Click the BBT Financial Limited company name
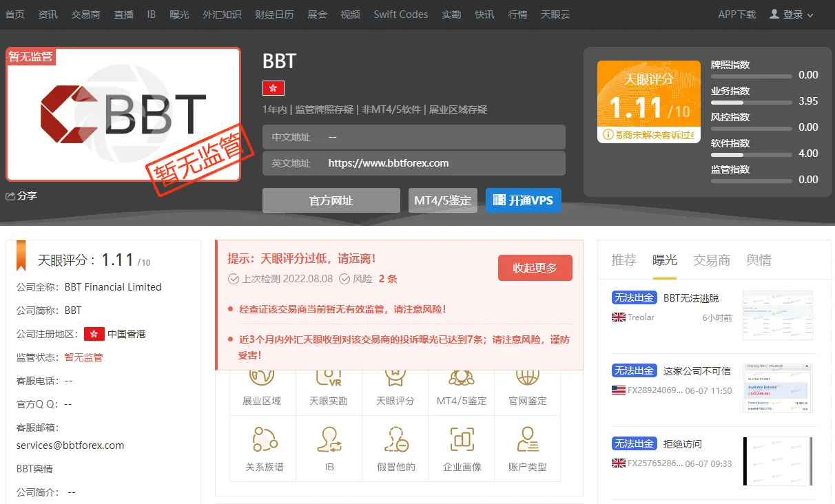Screen dimensions: 835x504 [113, 287]
